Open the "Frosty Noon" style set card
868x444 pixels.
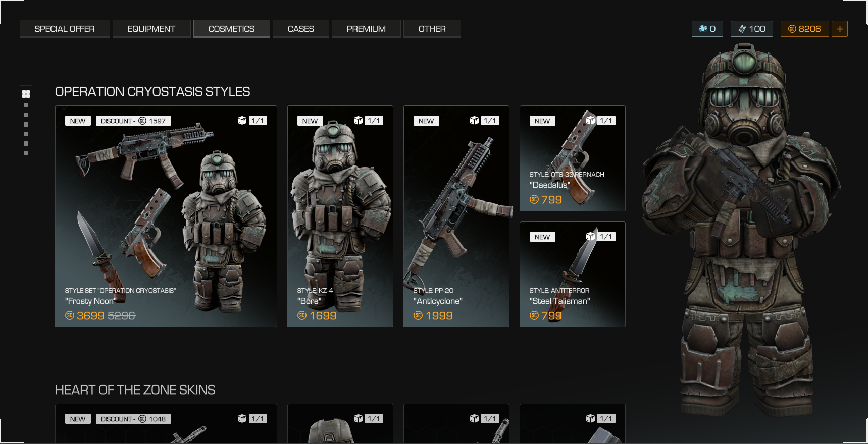[x=166, y=216]
